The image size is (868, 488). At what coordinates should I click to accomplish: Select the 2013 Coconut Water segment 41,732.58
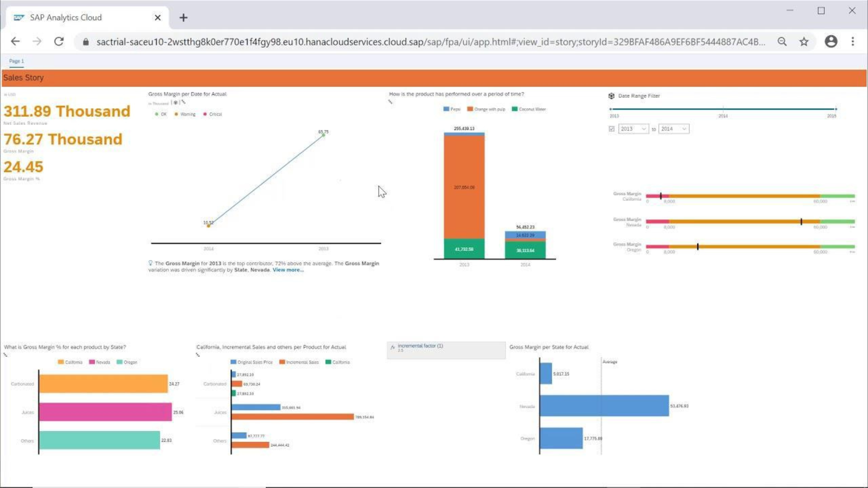click(464, 249)
